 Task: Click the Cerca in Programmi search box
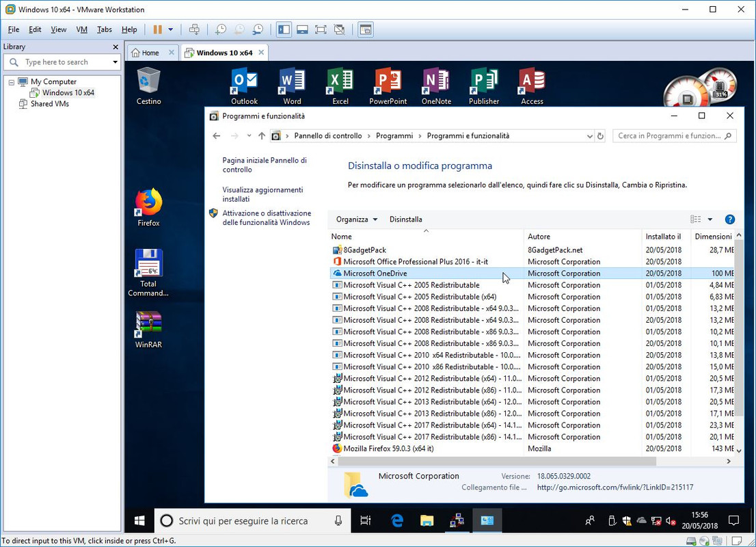(674, 136)
